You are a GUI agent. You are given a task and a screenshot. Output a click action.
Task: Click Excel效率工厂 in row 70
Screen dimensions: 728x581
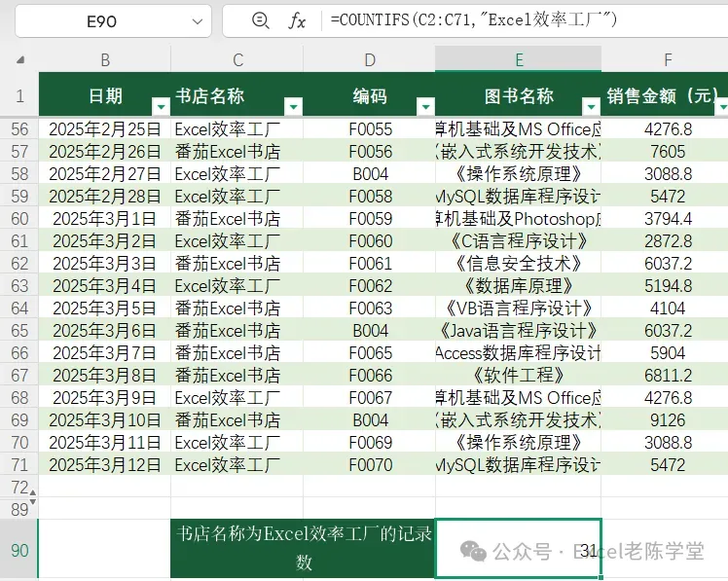[x=228, y=443]
